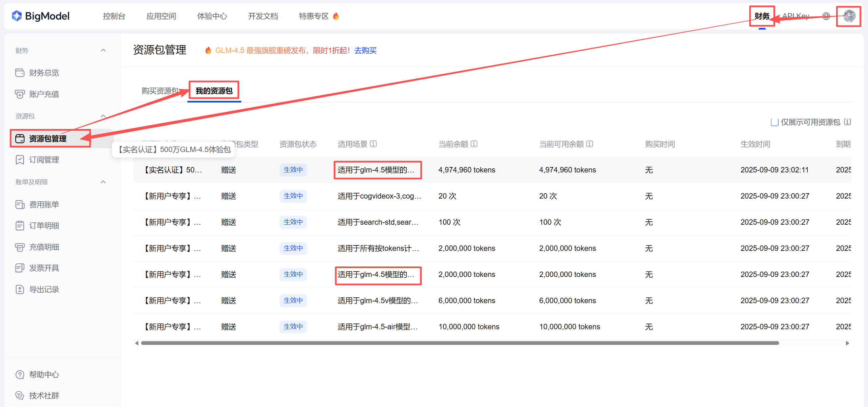The height and width of the screenshot is (407, 868).
Task: Open 开发文档 in top navigation
Action: 263,16
